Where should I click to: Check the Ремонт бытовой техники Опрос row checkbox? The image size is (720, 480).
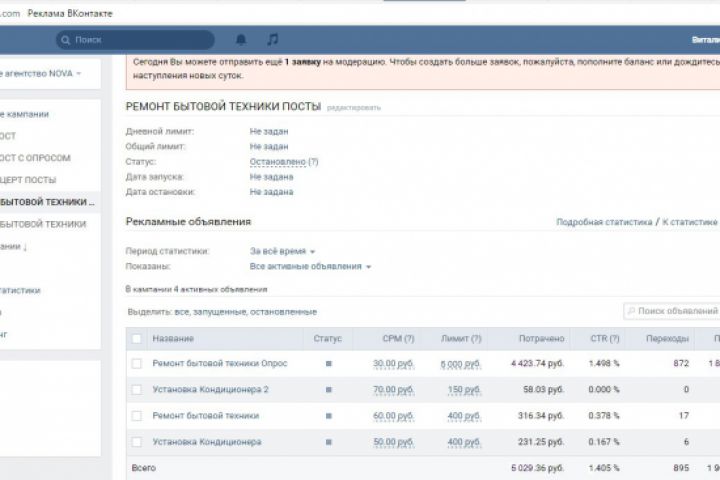point(136,363)
